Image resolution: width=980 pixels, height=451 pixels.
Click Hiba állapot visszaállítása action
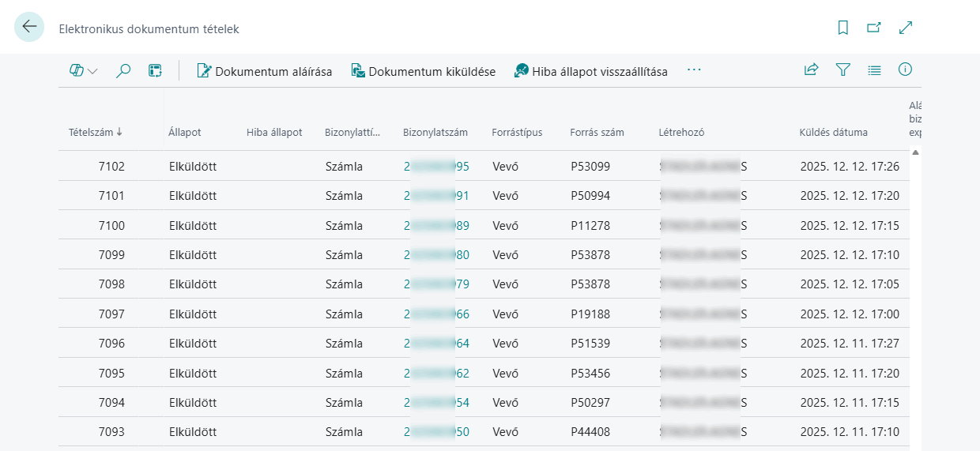point(590,71)
